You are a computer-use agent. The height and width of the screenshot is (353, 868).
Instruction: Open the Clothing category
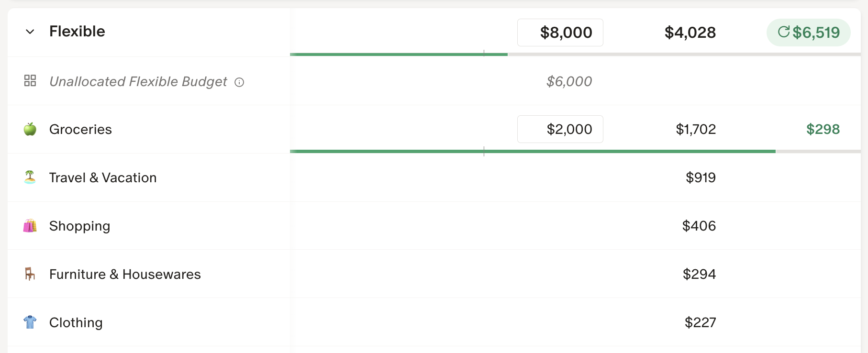pyautogui.click(x=76, y=322)
